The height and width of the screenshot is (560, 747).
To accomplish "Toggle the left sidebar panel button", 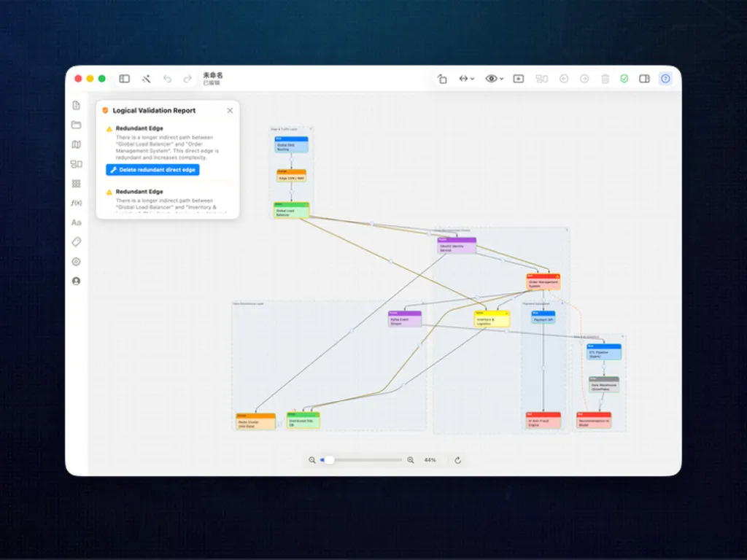I will point(124,79).
